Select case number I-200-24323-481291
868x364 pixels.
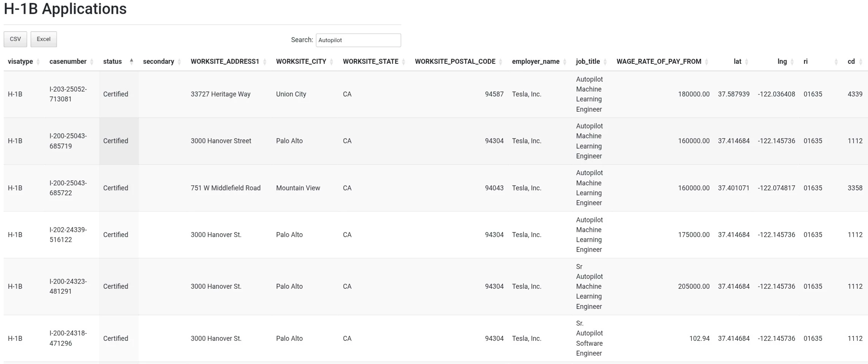[x=68, y=286]
